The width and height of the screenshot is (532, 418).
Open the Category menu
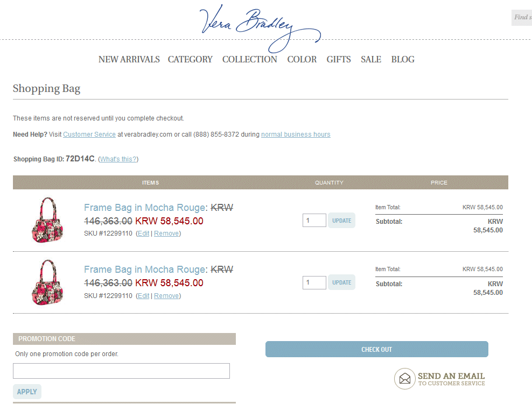pyautogui.click(x=190, y=60)
